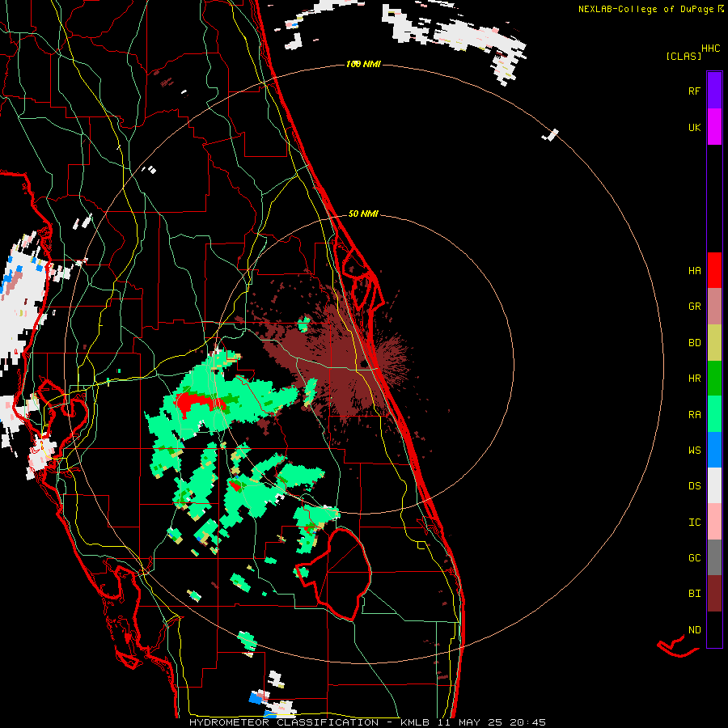
Task: Click the 'ND' legend label
Action: (x=694, y=630)
